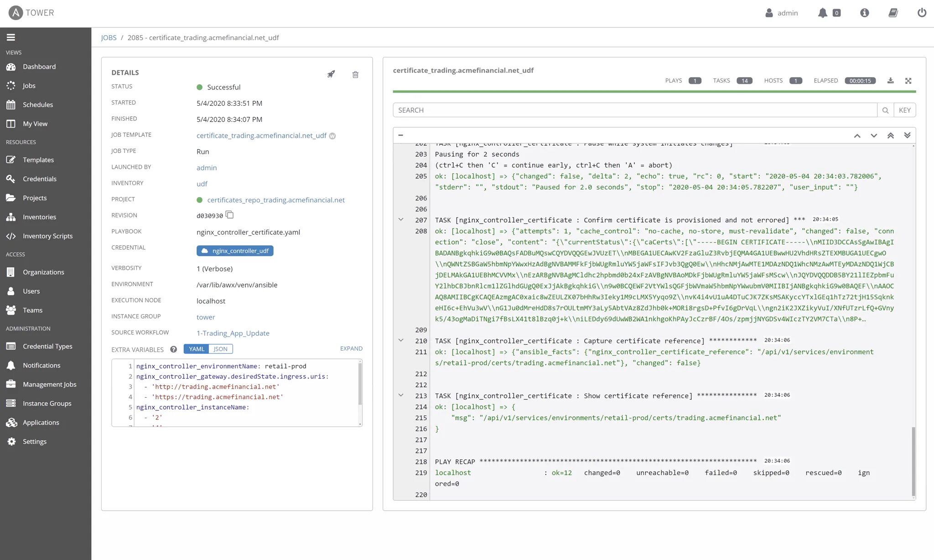
Task: Copy the revision hash to clipboard
Action: (230, 215)
